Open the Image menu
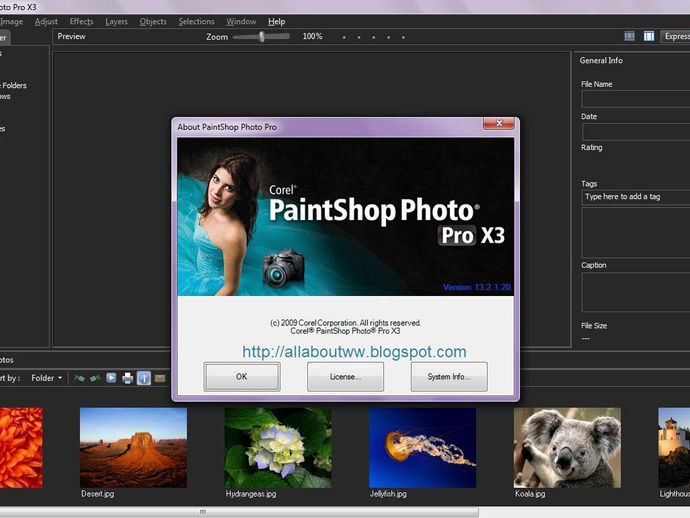This screenshot has height=518, width=690. pyautogui.click(x=11, y=22)
